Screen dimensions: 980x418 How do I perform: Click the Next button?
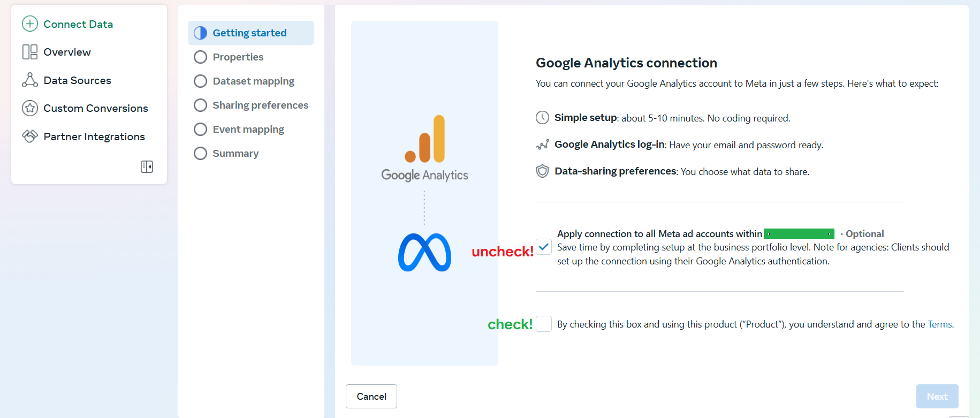[x=937, y=396]
